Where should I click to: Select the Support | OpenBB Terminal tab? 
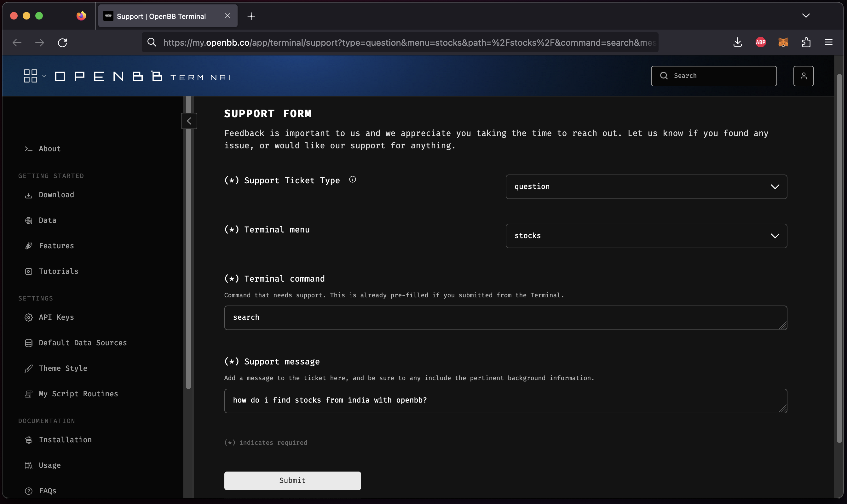click(168, 16)
